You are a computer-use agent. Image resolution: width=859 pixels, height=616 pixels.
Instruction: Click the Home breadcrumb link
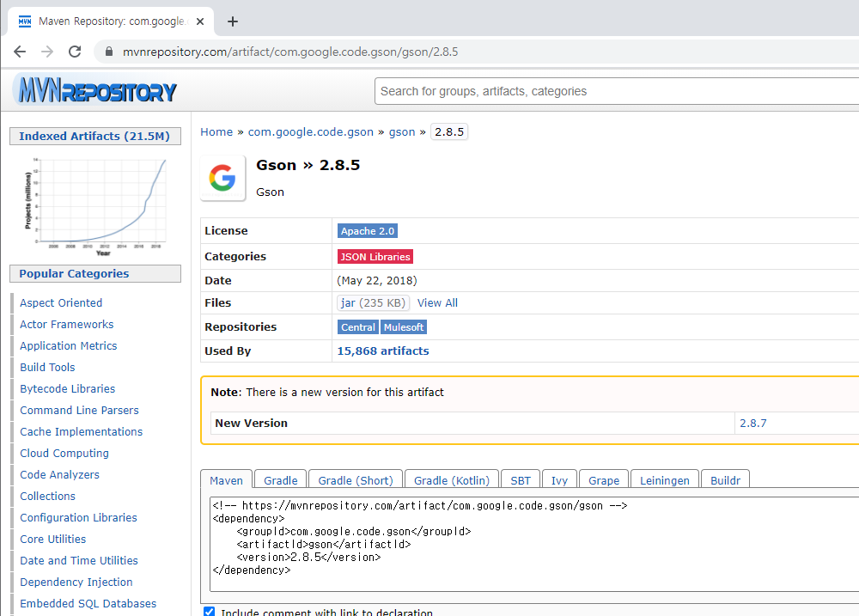(216, 132)
